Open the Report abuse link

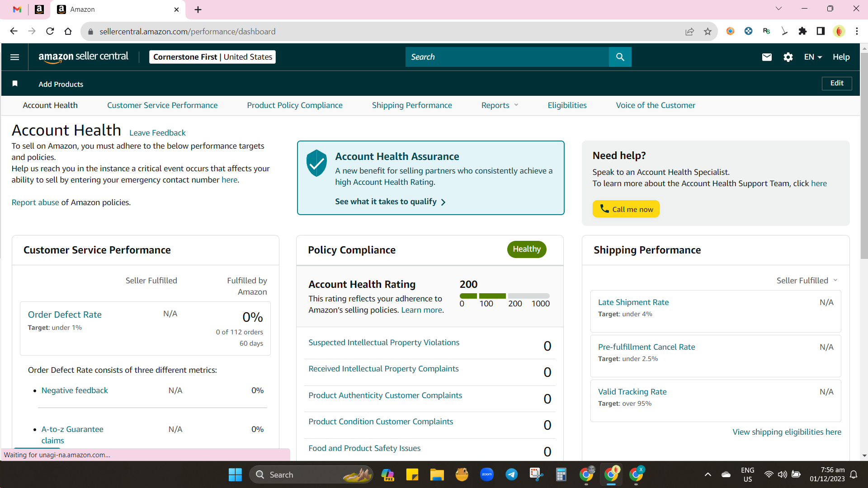(35, 202)
